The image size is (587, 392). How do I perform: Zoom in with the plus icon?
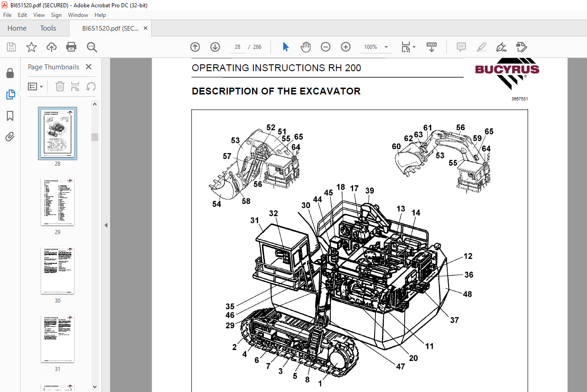point(346,47)
